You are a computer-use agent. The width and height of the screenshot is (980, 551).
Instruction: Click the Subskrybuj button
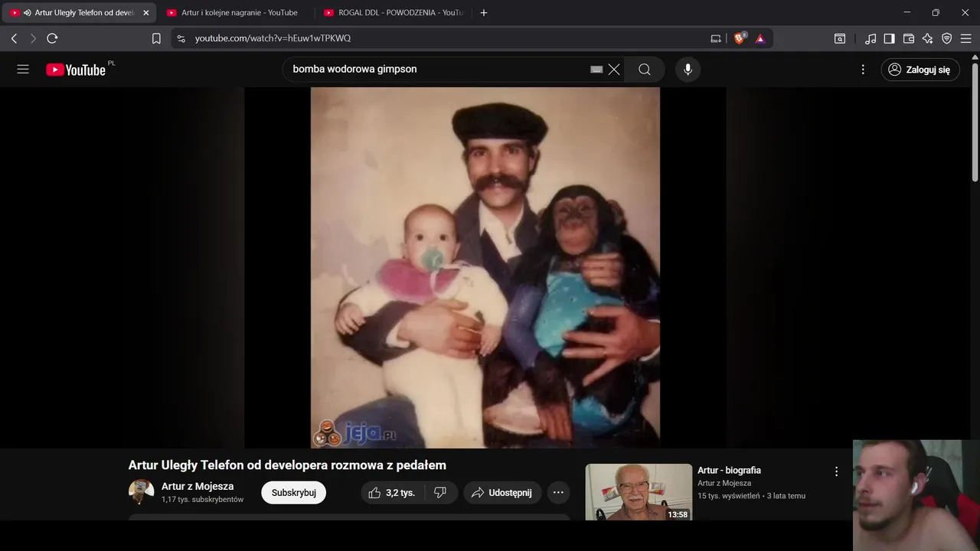click(x=294, y=493)
